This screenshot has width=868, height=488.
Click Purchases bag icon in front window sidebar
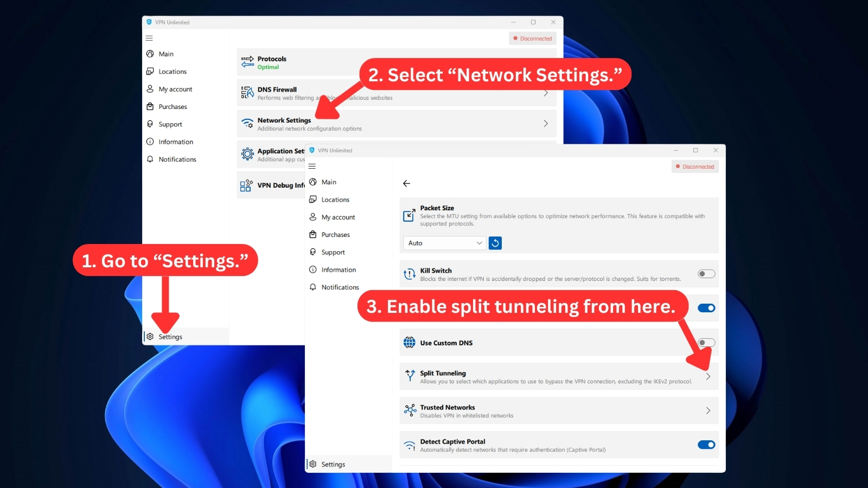313,234
